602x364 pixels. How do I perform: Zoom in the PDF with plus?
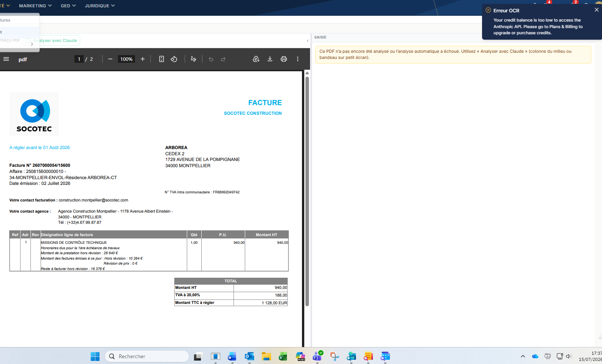click(143, 59)
